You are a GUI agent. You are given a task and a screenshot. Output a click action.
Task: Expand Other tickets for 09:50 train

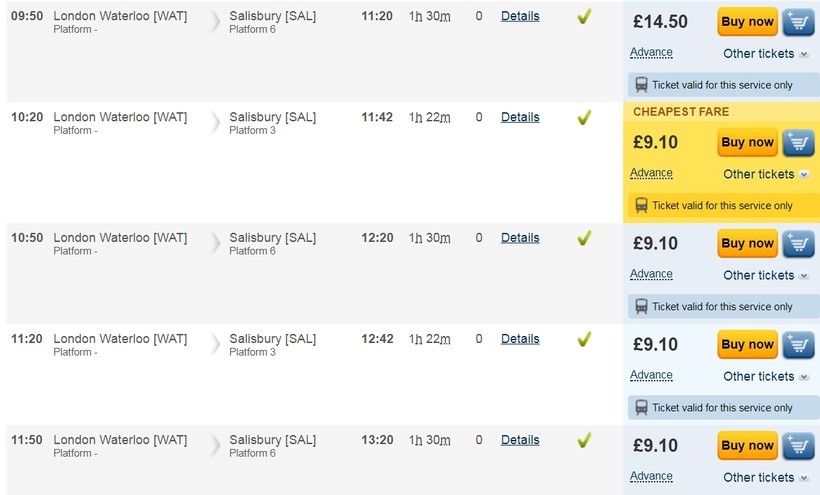(x=765, y=54)
